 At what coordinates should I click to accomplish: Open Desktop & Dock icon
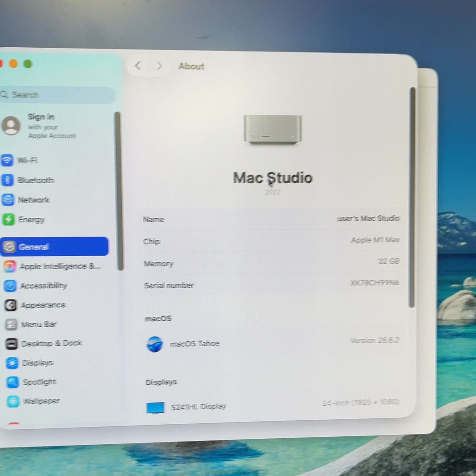tap(12, 344)
